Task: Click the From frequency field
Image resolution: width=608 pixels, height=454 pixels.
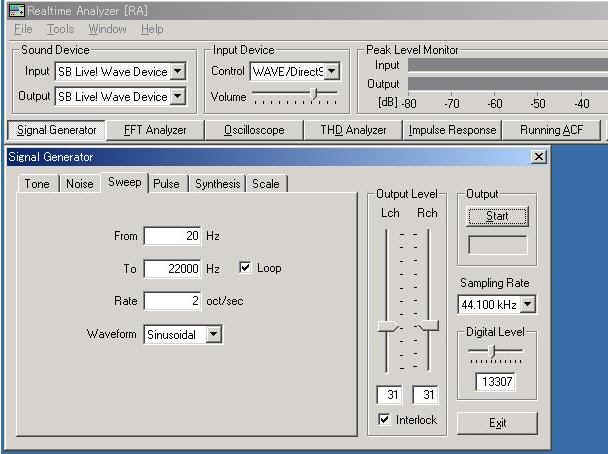Action: [172, 236]
